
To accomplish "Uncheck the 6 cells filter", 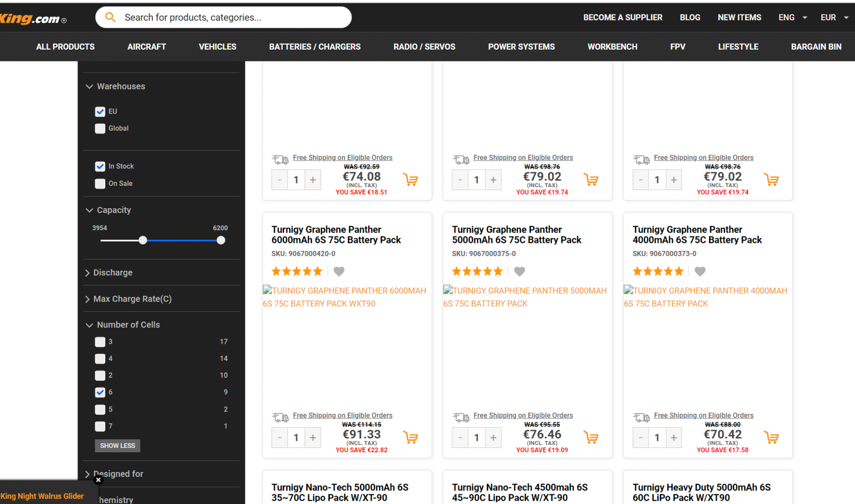I will pos(100,392).
